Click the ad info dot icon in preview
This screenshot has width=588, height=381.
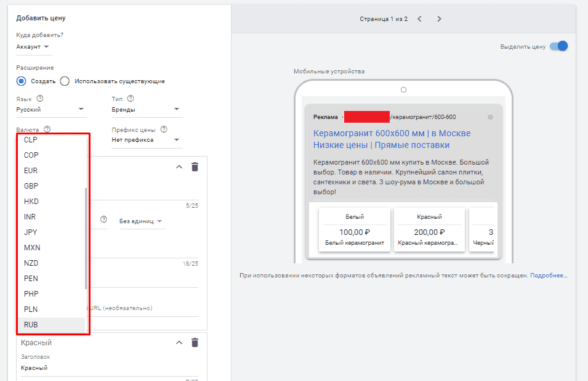(x=490, y=117)
